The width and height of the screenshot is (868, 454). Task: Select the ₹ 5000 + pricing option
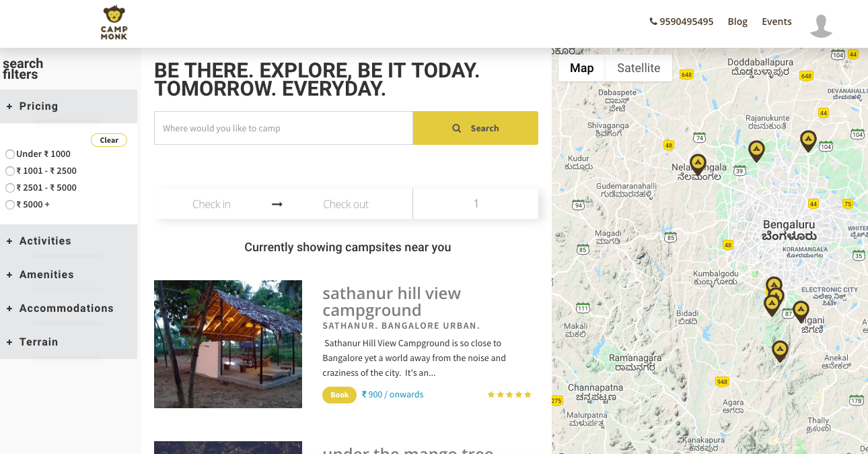click(10, 205)
